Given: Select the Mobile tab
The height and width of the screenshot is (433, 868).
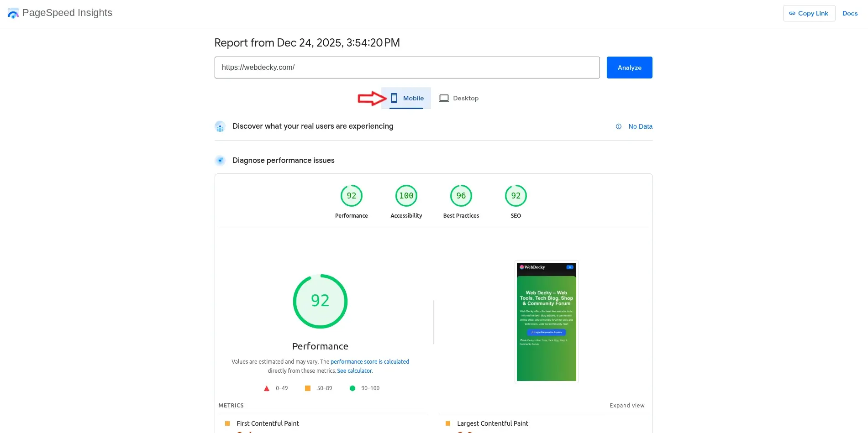Looking at the screenshot, I should [x=413, y=98].
